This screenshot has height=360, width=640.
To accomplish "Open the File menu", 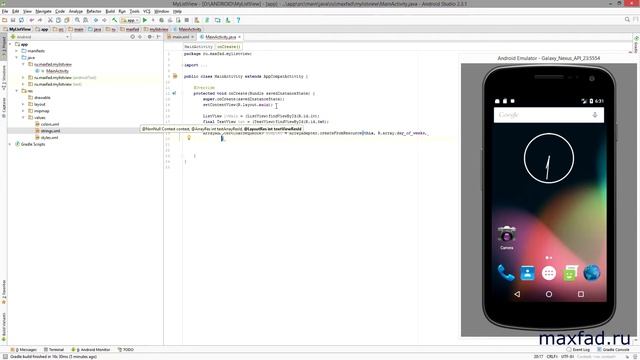I will point(5,11).
